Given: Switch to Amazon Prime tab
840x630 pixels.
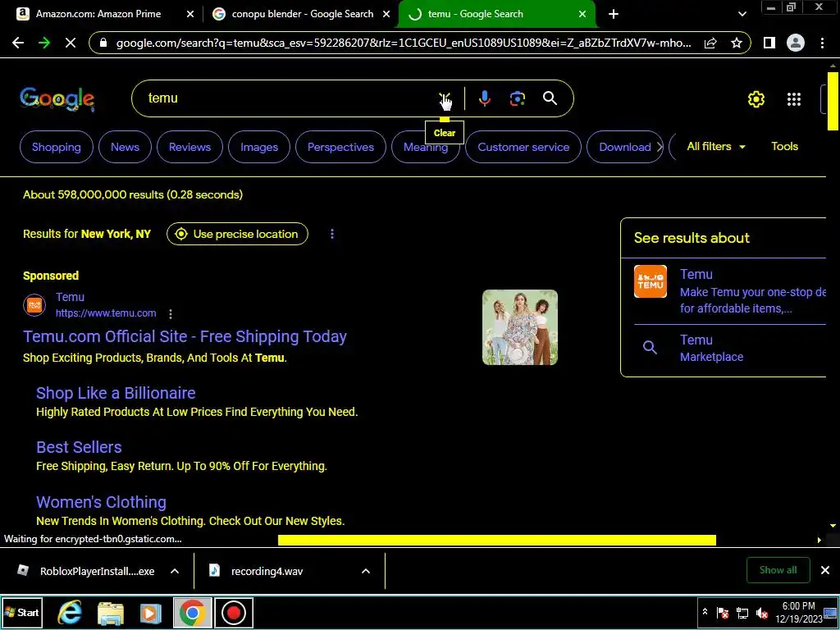Looking at the screenshot, I should 98,15.
